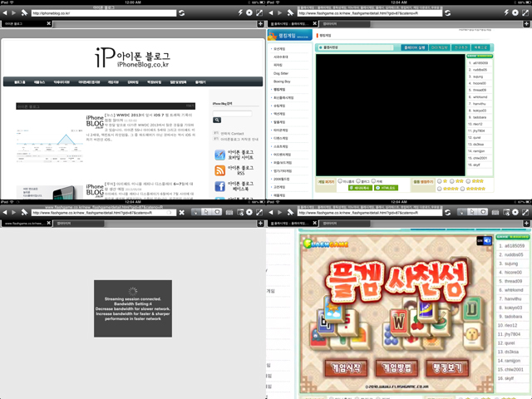Screen dimensions: 532x399
Task: Open browser settings gear in iPhoneBlog pane
Action: click(249, 12)
